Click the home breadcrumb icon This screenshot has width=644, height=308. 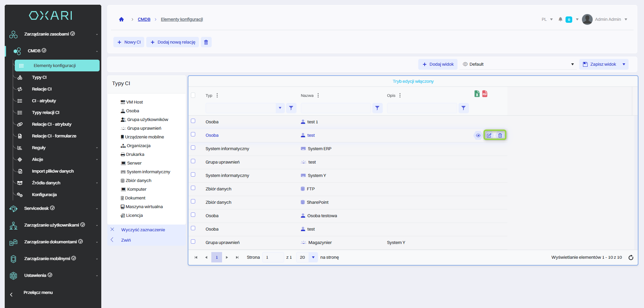[x=121, y=19]
